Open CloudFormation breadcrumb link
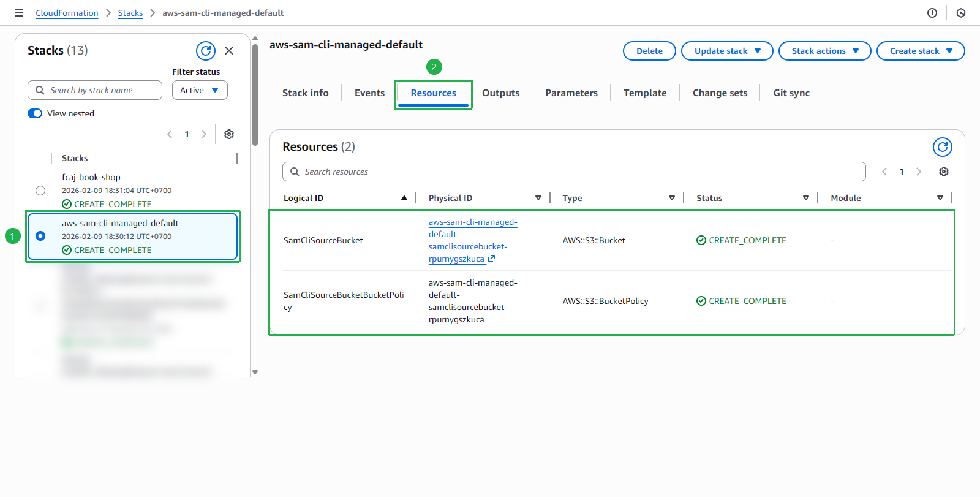980x497 pixels. pyautogui.click(x=67, y=13)
